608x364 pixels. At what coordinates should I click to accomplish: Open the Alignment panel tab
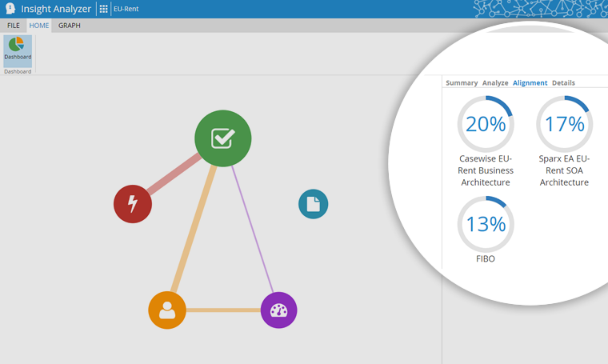530,83
